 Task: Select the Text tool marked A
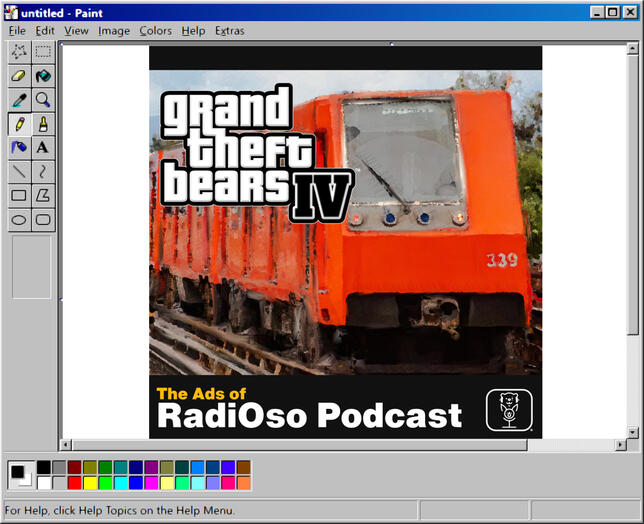(43, 147)
